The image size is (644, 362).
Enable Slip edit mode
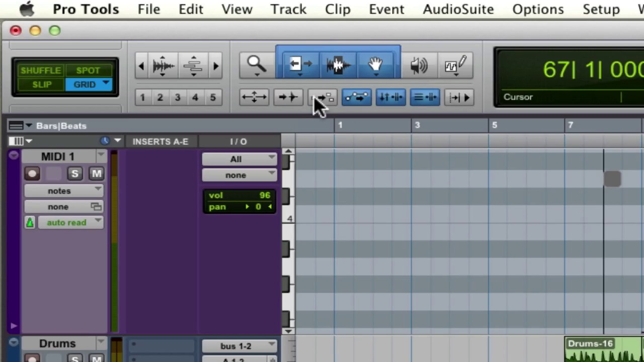[x=41, y=84]
